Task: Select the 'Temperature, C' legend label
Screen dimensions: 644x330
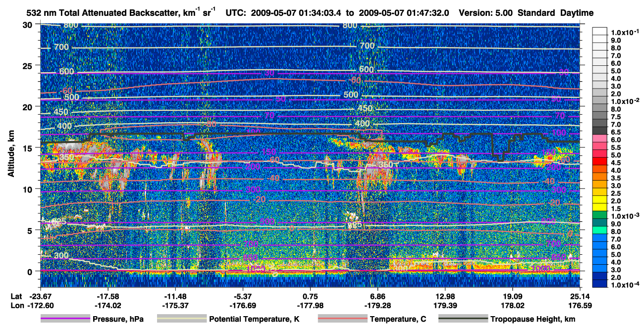Action: tap(397, 320)
